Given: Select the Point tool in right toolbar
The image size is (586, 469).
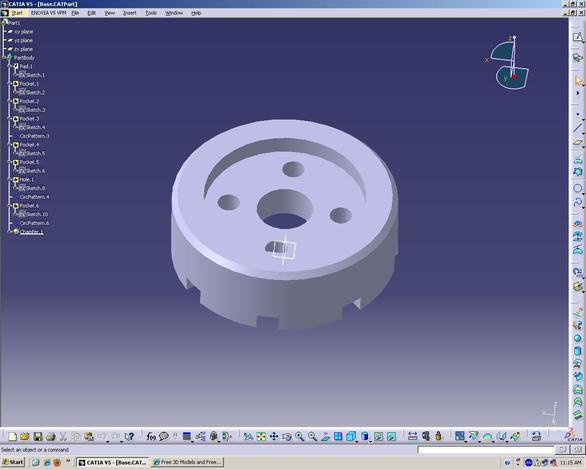Looking at the screenshot, I should click(x=578, y=114).
